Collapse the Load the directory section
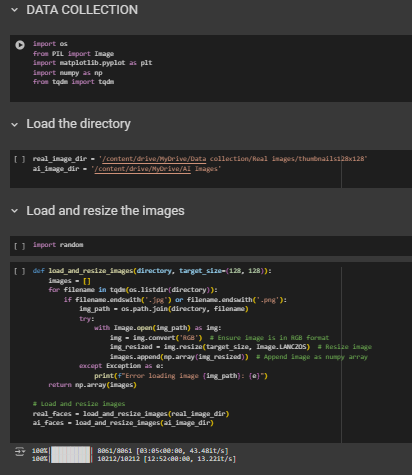Screen dimensions: 412x475 coord(14,125)
